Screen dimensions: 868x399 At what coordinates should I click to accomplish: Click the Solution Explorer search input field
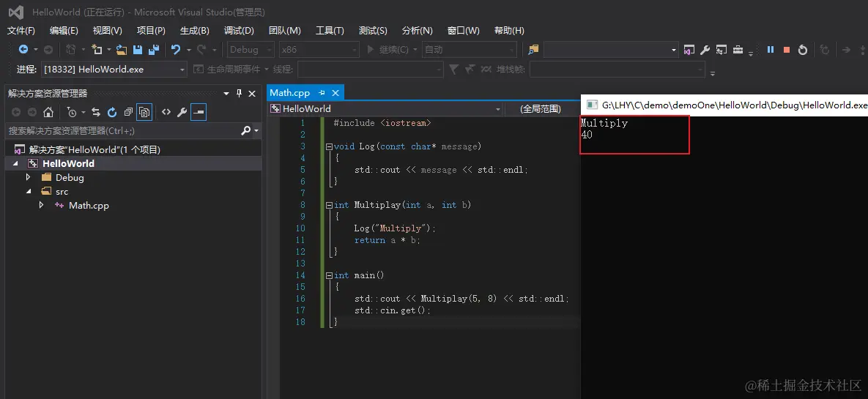123,130
